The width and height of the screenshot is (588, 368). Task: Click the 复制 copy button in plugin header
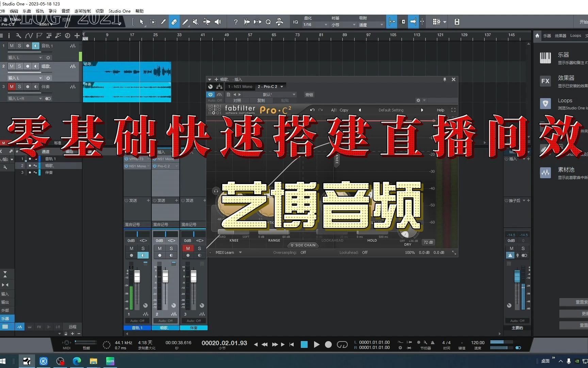point(261,101)
